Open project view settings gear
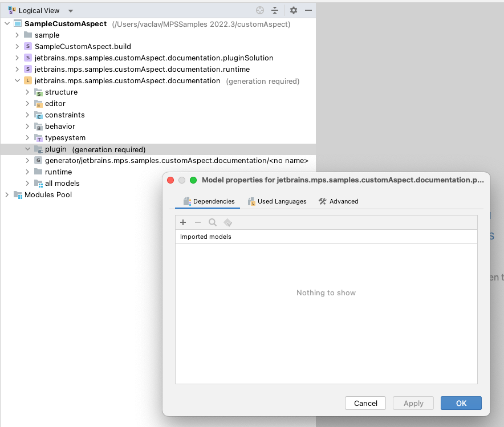The width and height of the screenshot is (504, 427). click(x=294, y=10)
